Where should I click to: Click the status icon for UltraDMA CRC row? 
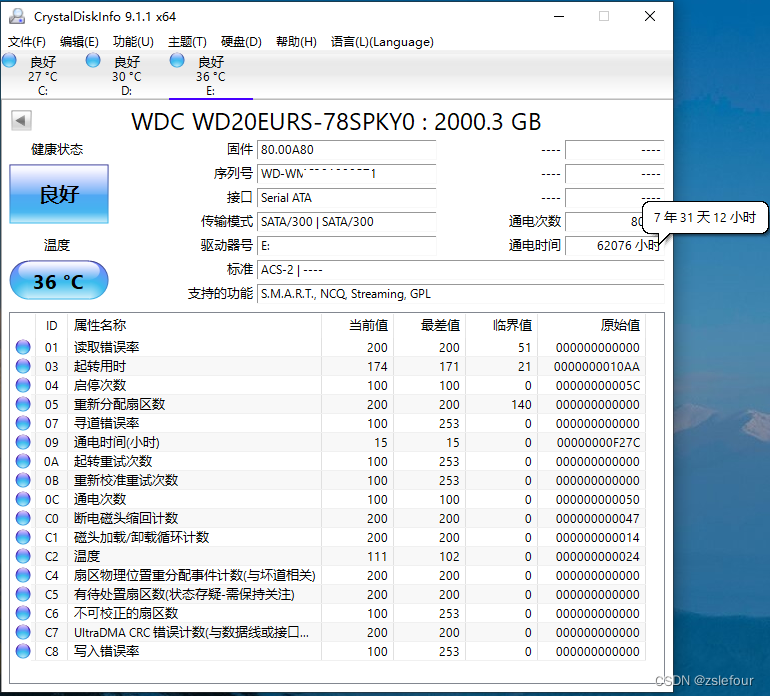(23, 632)
